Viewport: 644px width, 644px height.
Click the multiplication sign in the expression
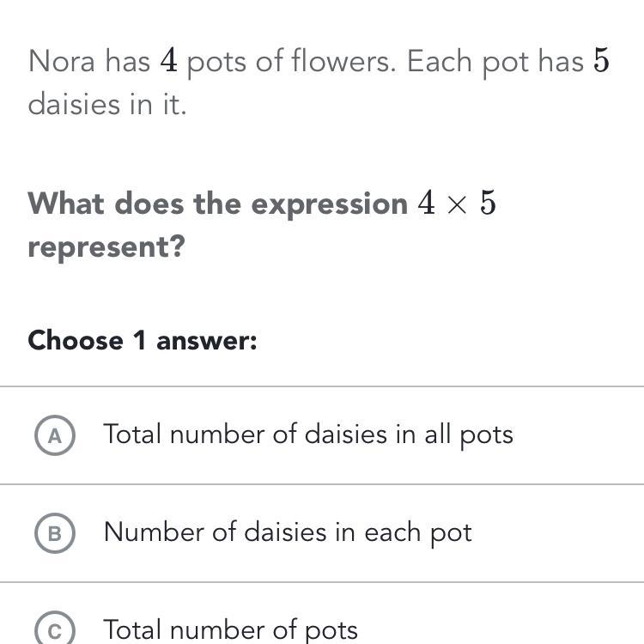458,205
